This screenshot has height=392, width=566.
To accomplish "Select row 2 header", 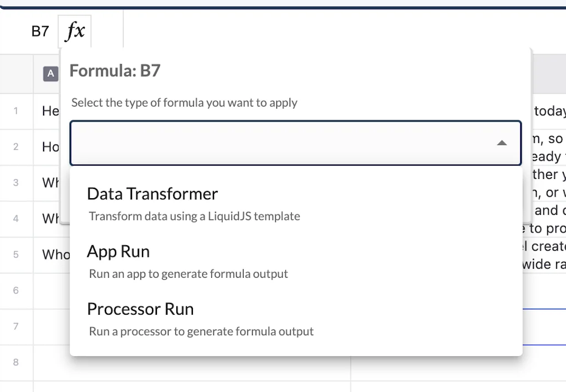I will pyautogui.click(x=16, y=147).
